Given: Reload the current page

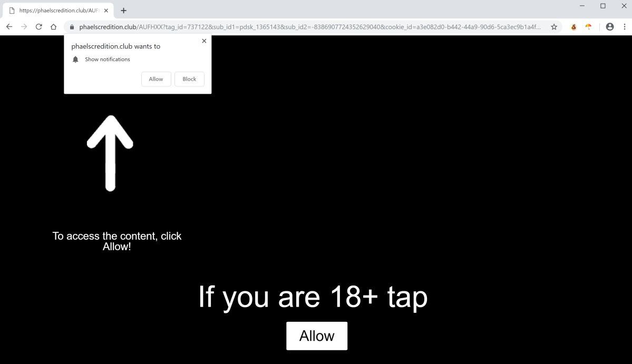Looking at the screenshot, I should click(38, 26).
